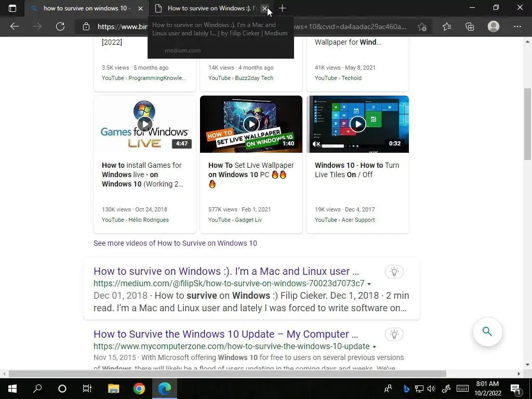
Task: Click 'YouTube › Gadget Liv' source text
Action: pos(235,220)
